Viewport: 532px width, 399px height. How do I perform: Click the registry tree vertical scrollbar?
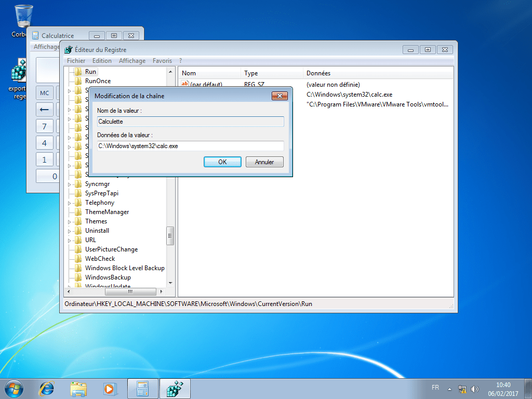170,236
